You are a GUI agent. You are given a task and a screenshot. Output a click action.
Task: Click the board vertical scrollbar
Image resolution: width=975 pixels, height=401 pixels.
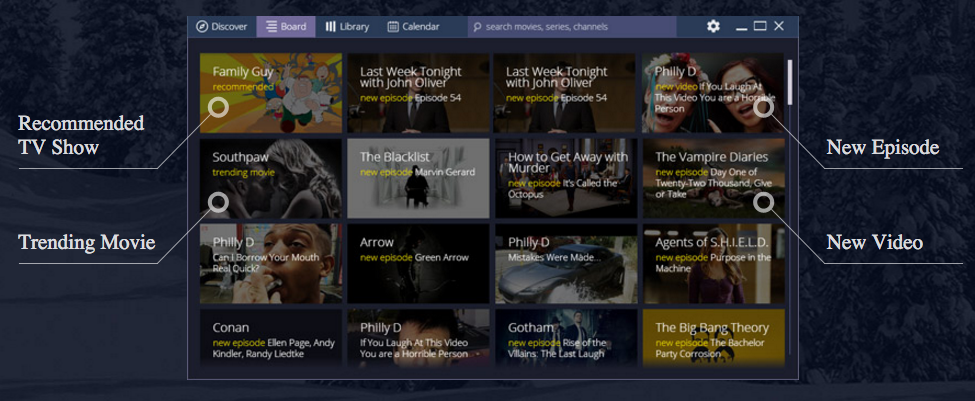[790, 82]
